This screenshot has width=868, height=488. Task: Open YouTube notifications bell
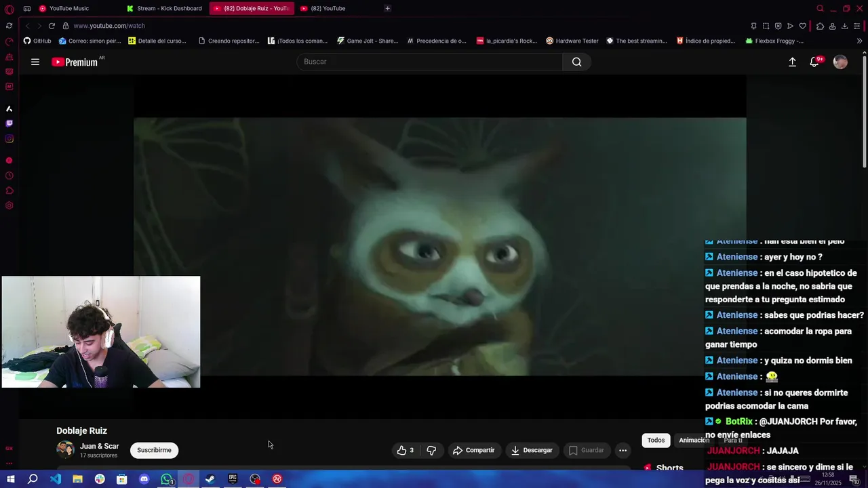(x=815, y=62)
